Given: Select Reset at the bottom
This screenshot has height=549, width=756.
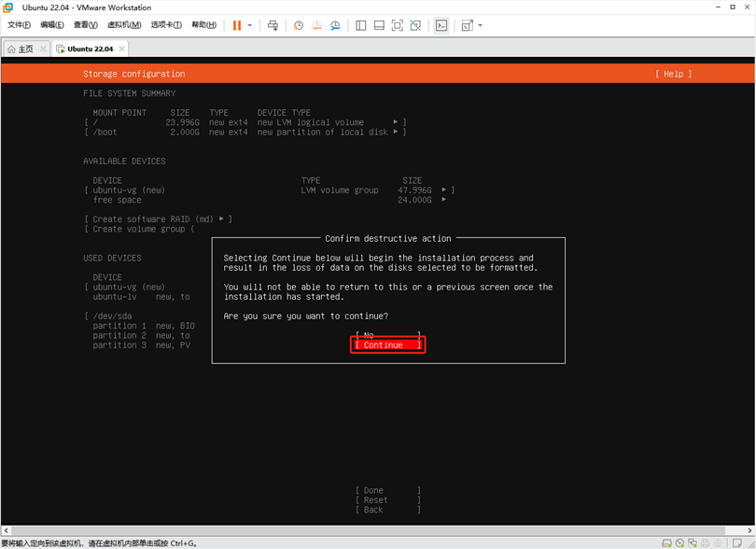Looking at the screenshot, I should point(387,500).
